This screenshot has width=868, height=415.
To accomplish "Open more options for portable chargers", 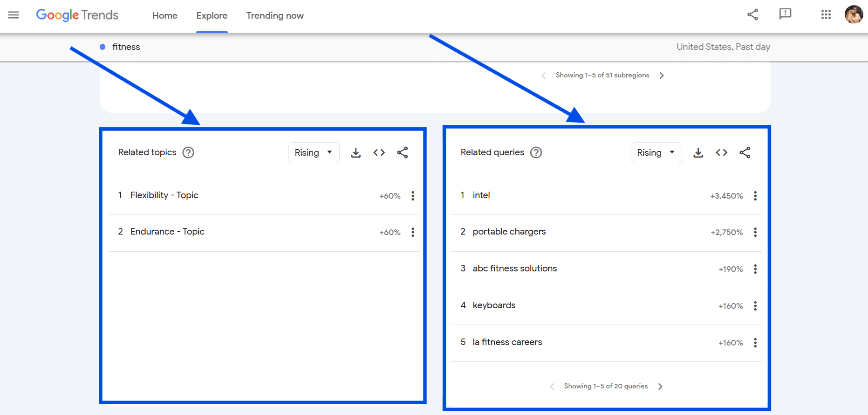I will (x=755, y=232).
